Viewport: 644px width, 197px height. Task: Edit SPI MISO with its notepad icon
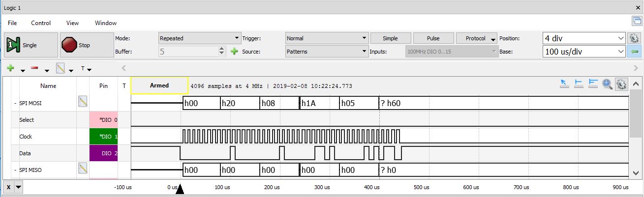pos(83,169)
